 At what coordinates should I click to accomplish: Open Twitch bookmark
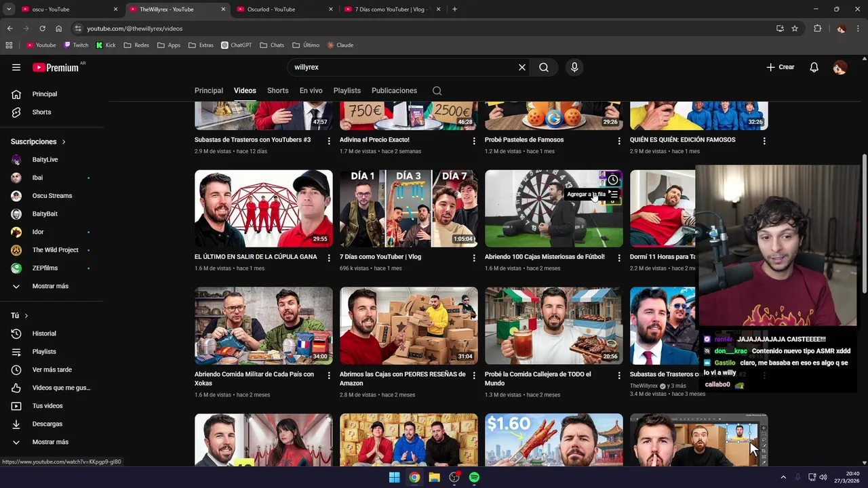[x=76, y=45]
